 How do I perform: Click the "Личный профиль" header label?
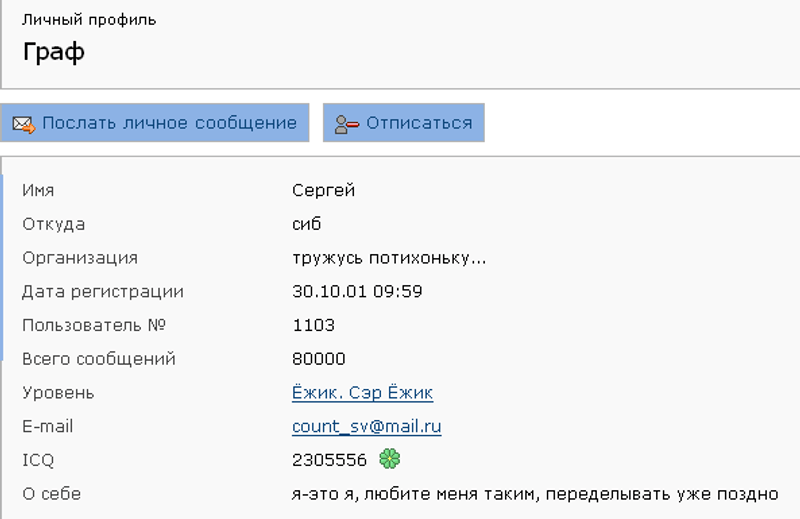coord(89,20)
